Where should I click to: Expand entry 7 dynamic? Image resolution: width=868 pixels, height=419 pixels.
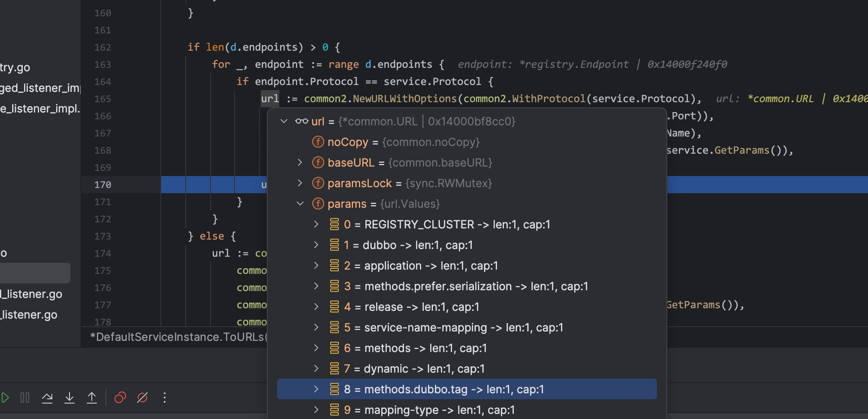(x=316, y=368)
